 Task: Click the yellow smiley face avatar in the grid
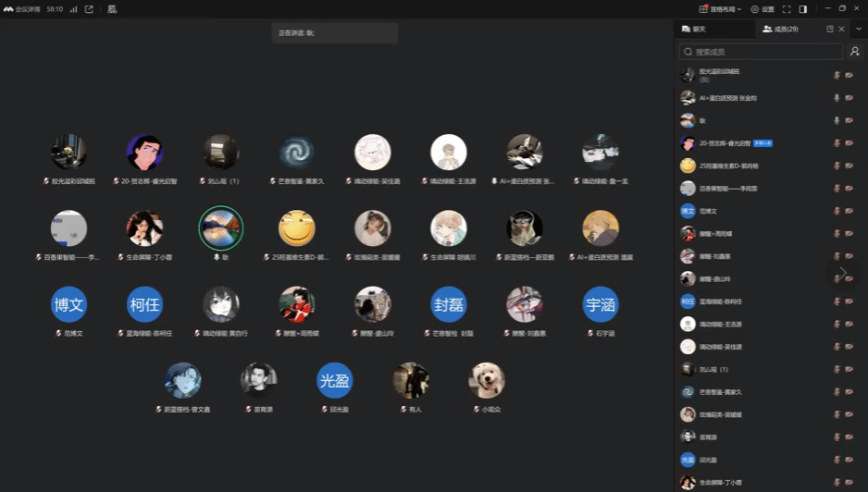297,228
